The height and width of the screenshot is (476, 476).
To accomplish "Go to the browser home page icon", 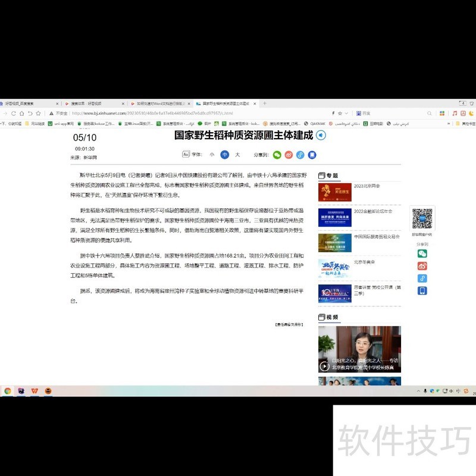I will [21, 113].
